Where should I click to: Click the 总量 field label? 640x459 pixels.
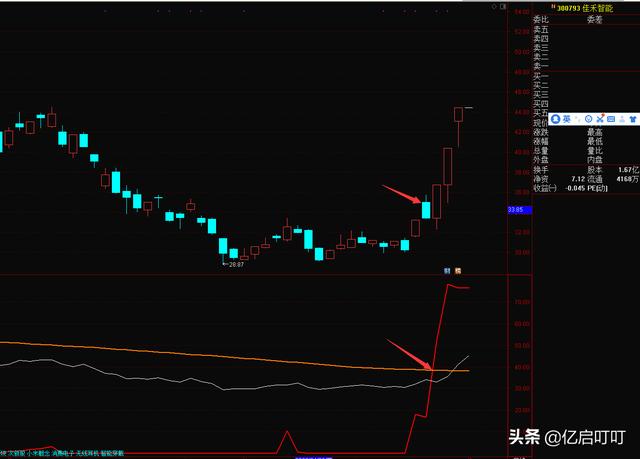click(x=541, y=151)
